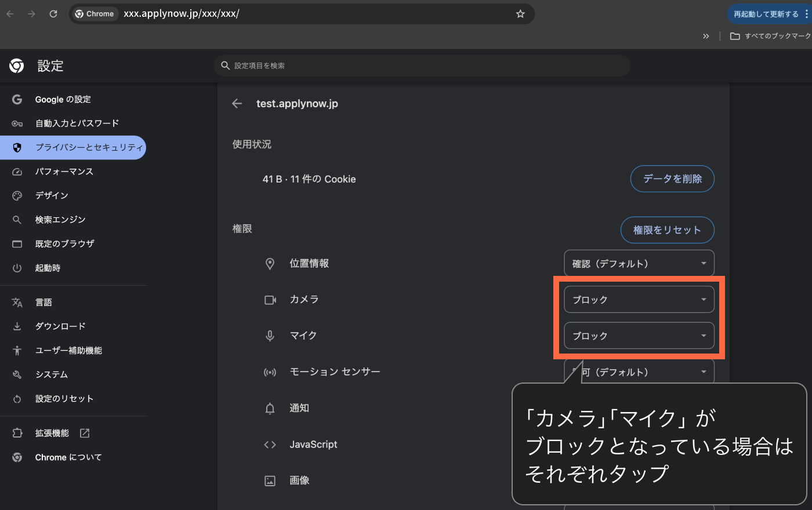This screenshot has width=812, height=510.
Task: Click 権限をリセット button
Action: pos(667,230)
